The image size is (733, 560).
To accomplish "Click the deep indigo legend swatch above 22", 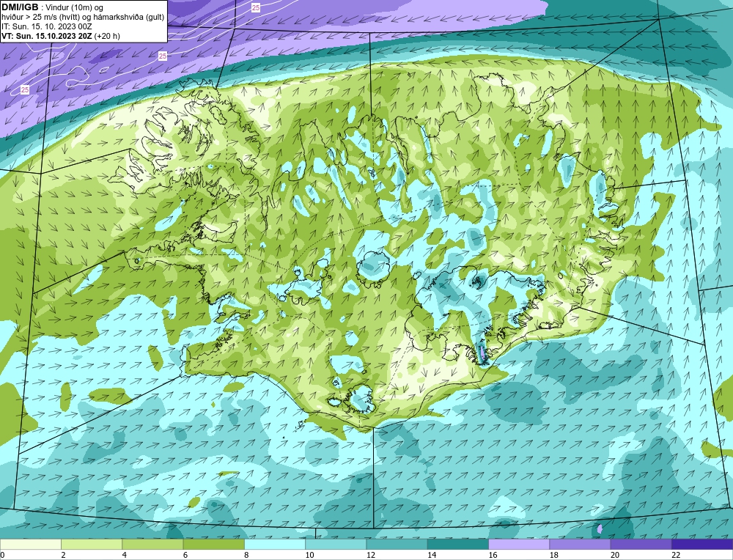I will (702, 544).
